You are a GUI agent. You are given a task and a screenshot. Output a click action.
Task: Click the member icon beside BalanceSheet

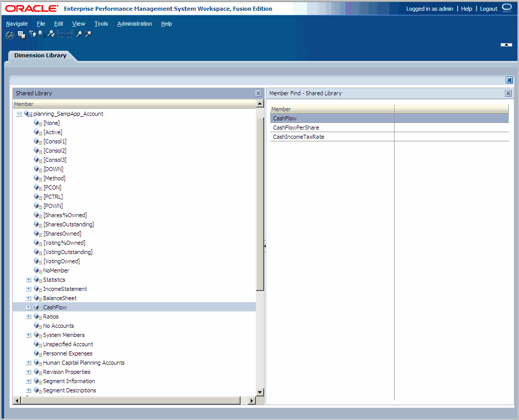click(x=38, y=298)
